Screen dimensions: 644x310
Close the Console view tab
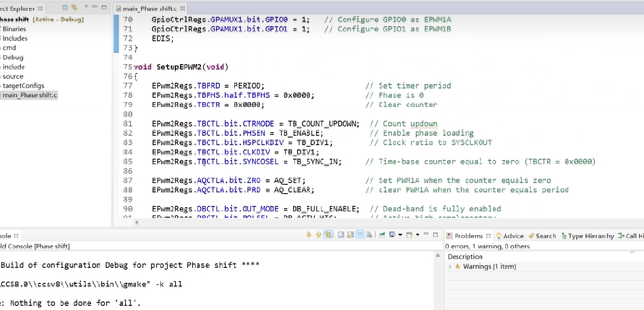coord(16,236)
